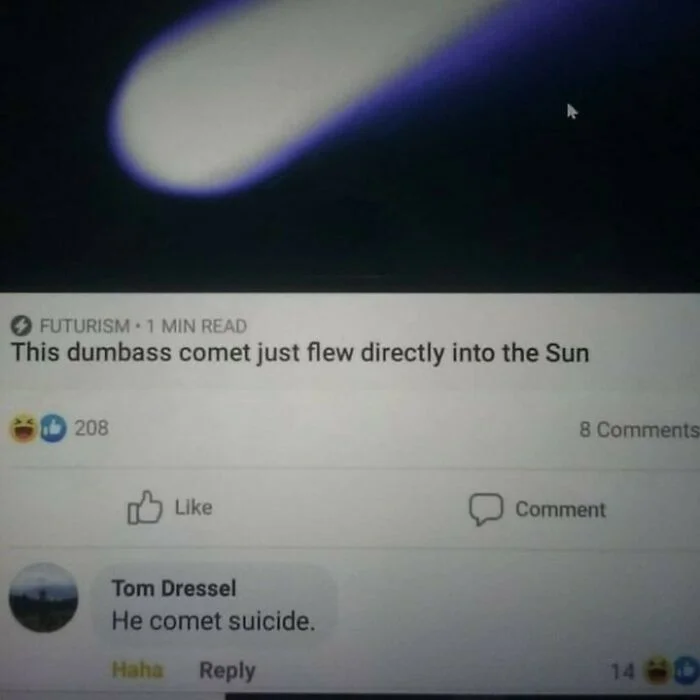Click the Comment speech bubble icon
Viewport: 700px width, 700px height.
click(486, 509)
